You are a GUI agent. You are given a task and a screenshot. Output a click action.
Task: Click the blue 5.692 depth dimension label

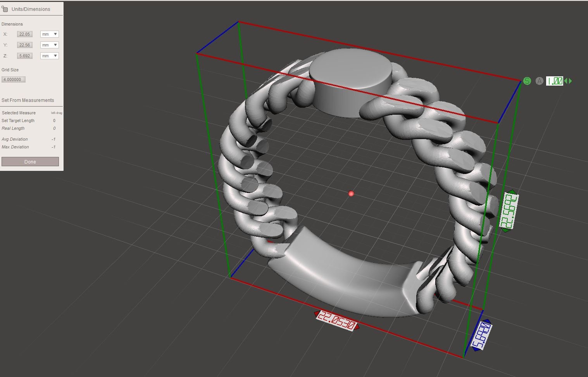481,336
